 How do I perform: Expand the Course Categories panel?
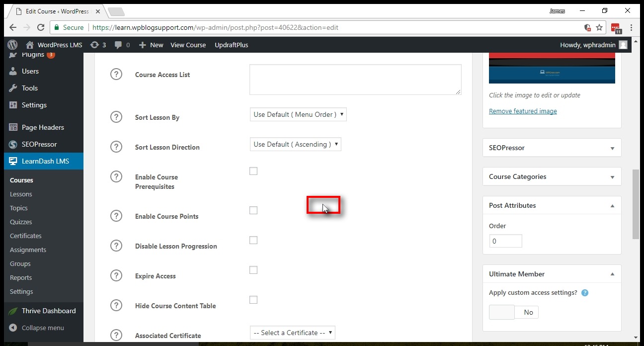click(x=612, y=177)
